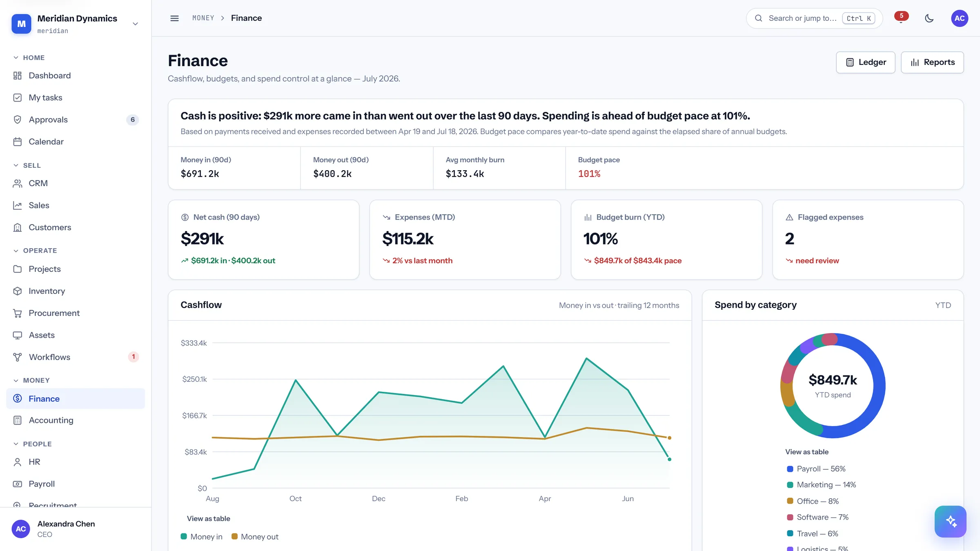Open the Expenses (MTD) card
Image resolution: width=980 pixels, height=551 pixels.
tap(465, 240)
